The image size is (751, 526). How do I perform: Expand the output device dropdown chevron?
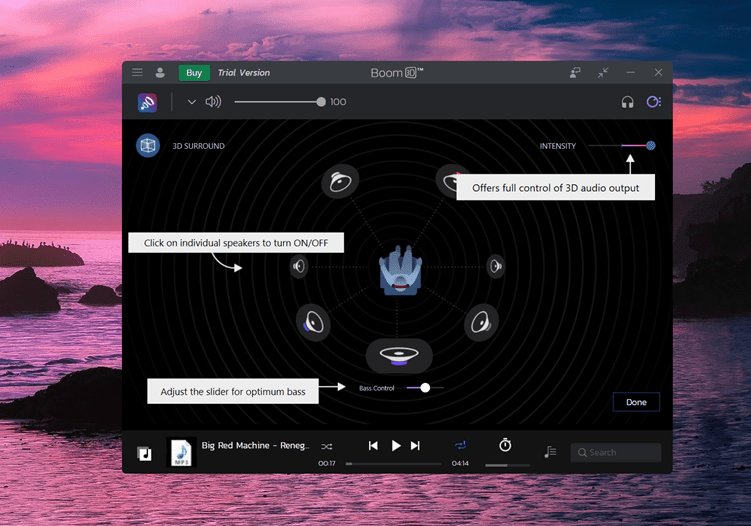coord(192,102)
